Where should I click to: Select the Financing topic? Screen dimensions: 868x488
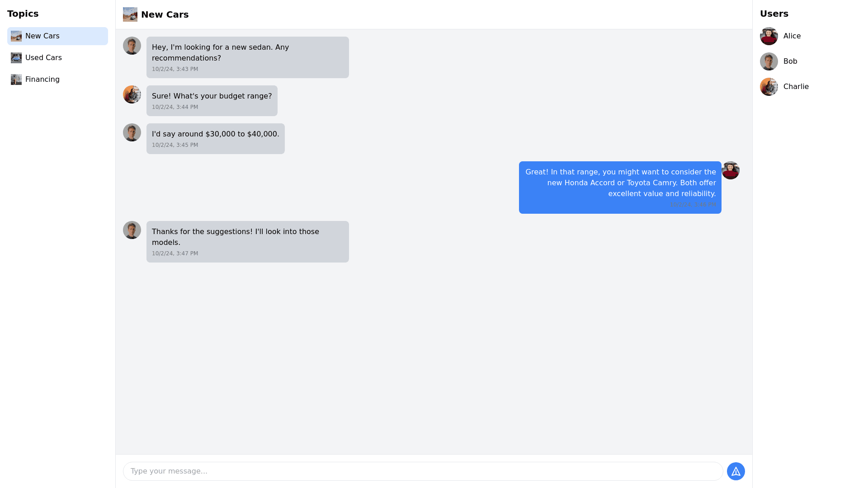pyautogui.click(x=42, y=80)
